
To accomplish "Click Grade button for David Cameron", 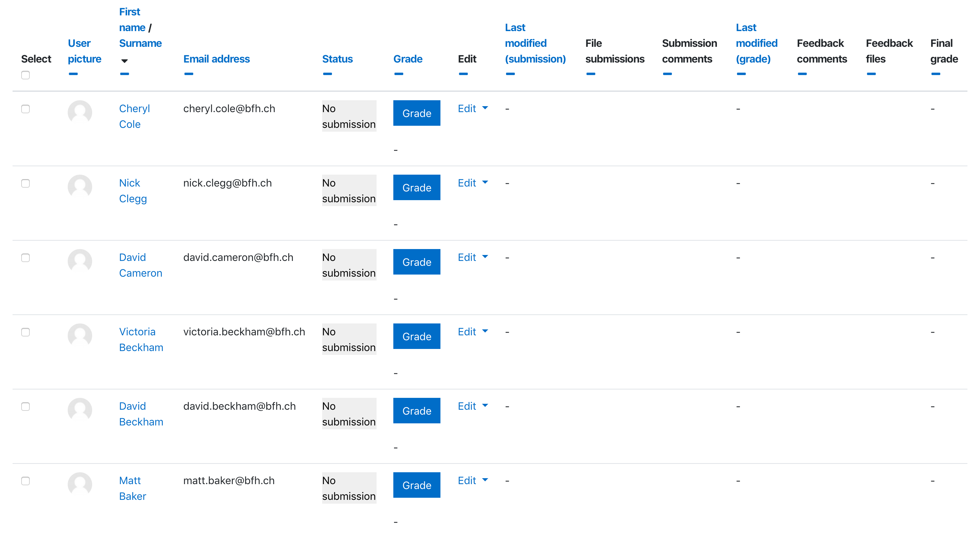I will tap(417, 262).
